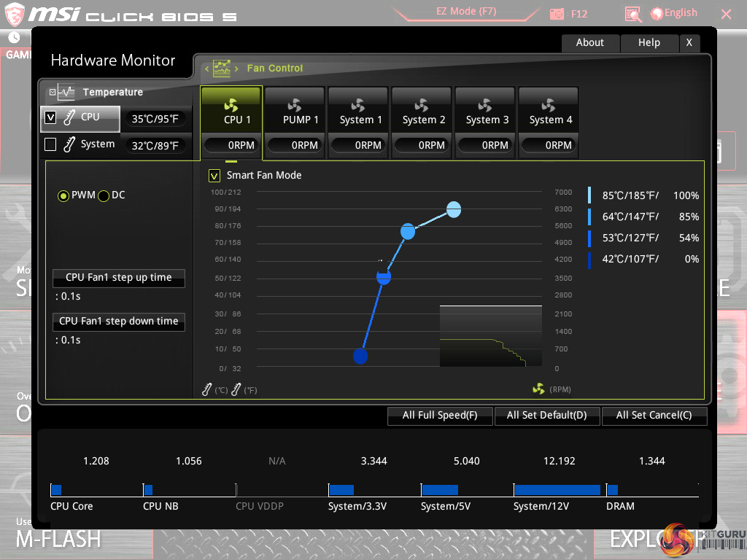This screenshot has height=560, width=747.
Task: Open the About dialog
Action: (x=590, y=43)
